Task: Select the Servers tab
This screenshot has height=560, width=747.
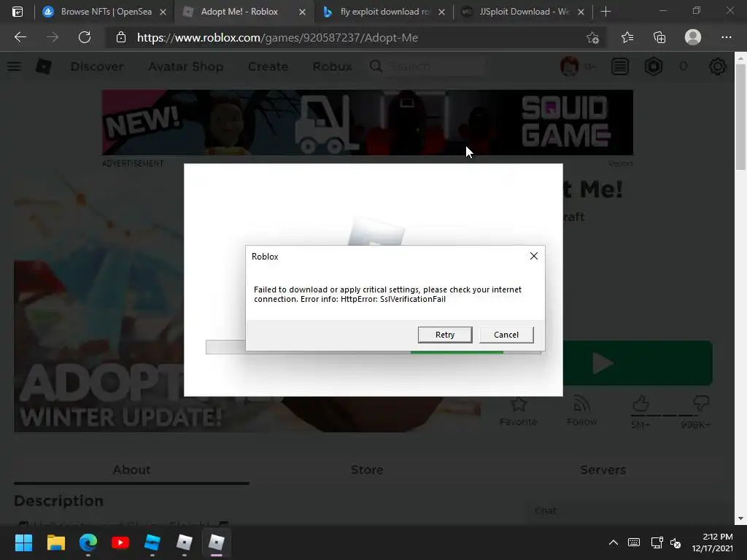Action: tap(603, 470)
